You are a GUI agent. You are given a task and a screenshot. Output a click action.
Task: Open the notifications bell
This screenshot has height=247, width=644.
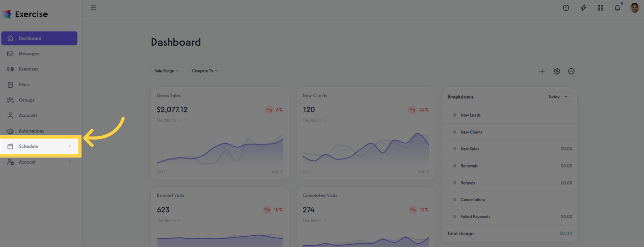[617, 8]
